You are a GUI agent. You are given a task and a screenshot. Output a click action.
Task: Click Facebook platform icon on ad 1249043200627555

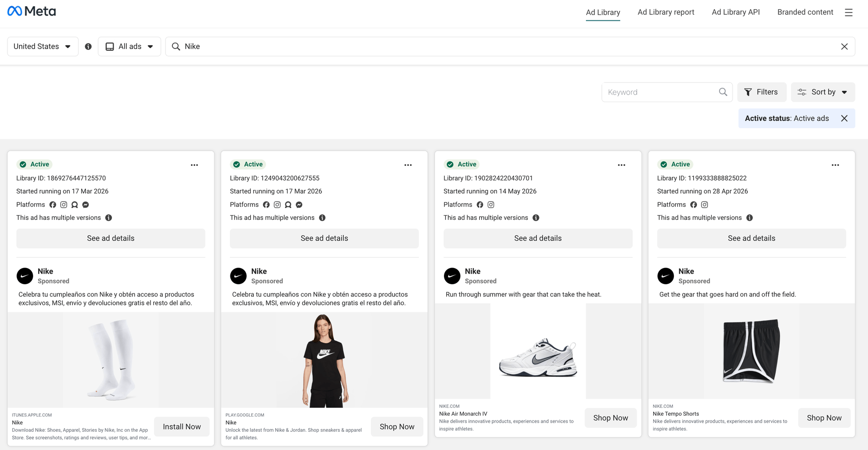pyautogui.click(x=266, y=205)
